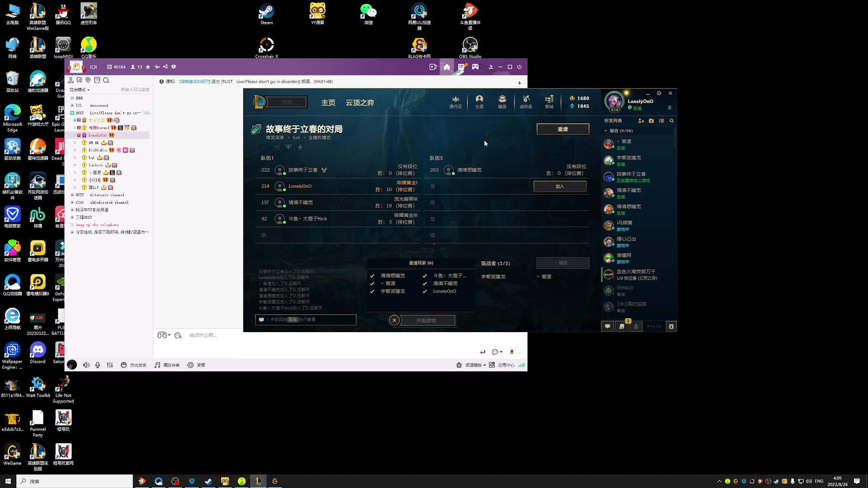Cancel lobby with the X button
This screenshot has width=868, height=488.
coord(394,320)
